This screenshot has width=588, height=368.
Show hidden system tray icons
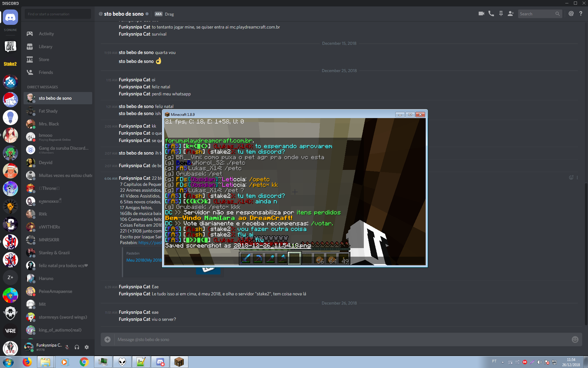(503, 362)
